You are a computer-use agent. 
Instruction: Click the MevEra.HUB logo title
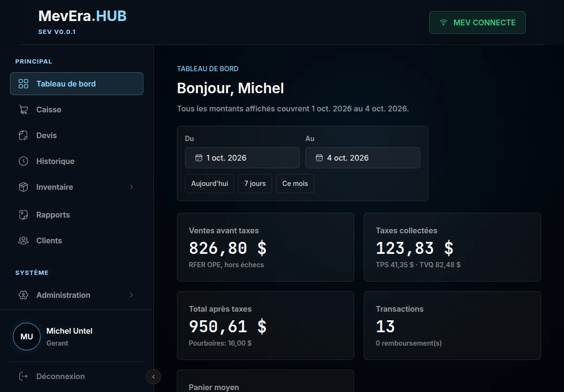coord(82,16)
